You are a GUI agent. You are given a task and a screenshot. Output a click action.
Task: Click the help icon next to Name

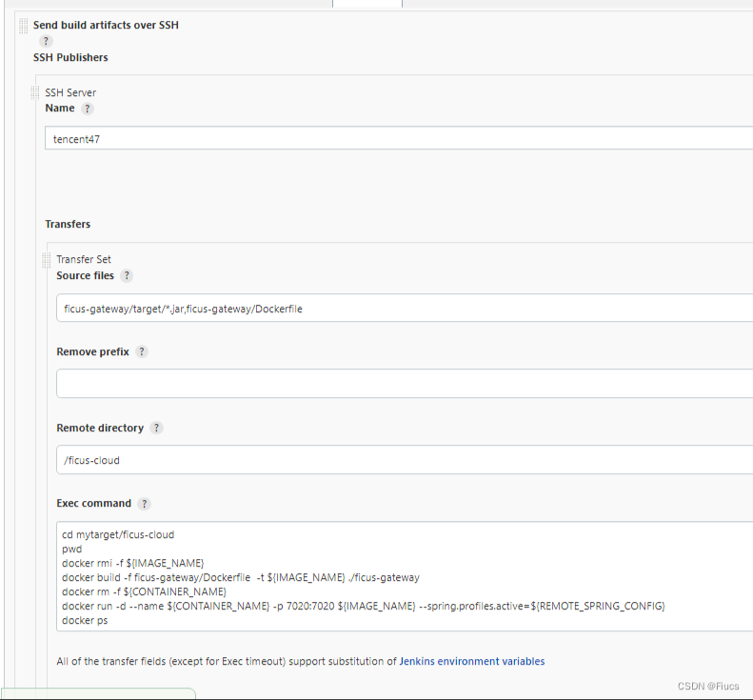(x=88, y=109)
